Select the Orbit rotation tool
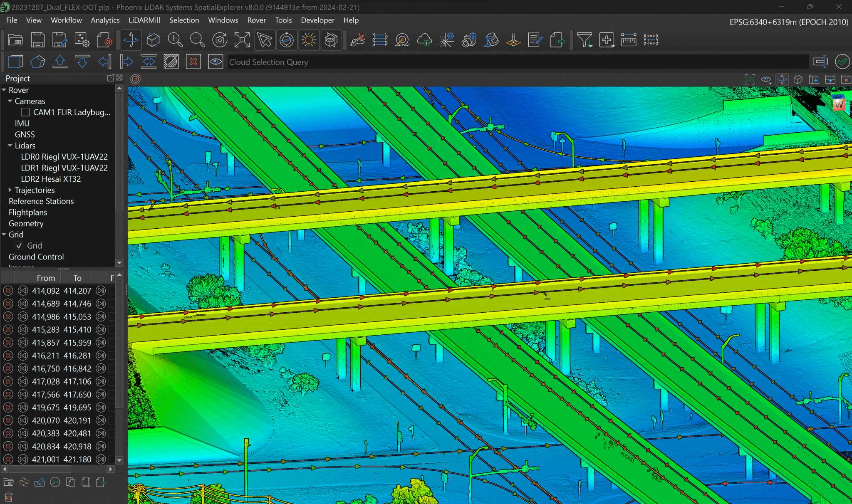 pyautogui.click(x=131, y=40)
